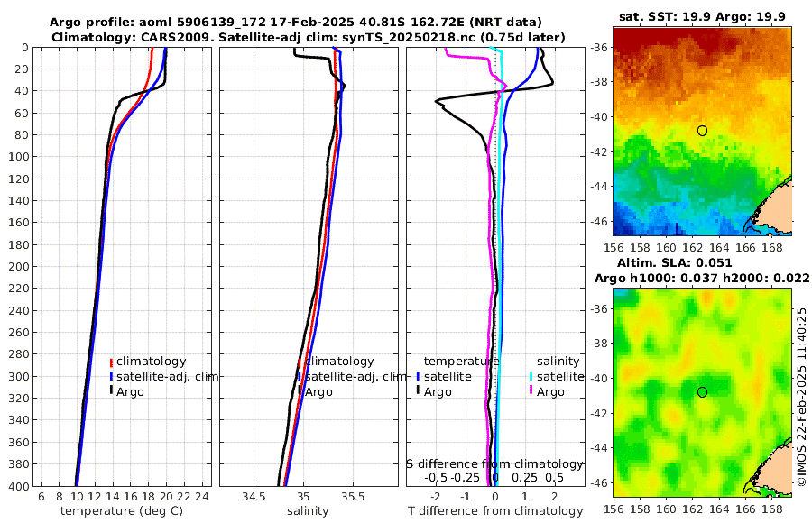Click the '©IMOS 22-Feb-2025 11:40:25' vertical stamp
Viewport: 812px width, 523px height.
pyautogui.click(x=802, y=397)
